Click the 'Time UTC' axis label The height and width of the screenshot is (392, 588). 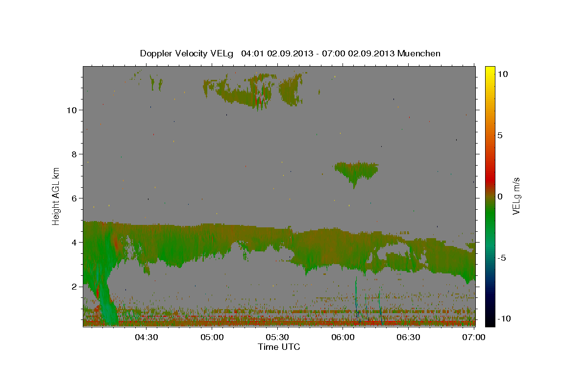click(279, 347)
